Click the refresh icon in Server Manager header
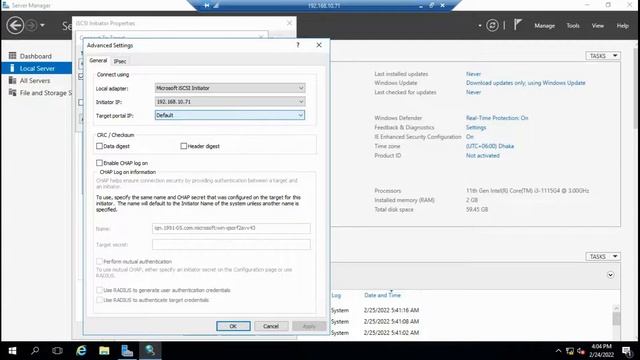The image size is (640, 360). (492, 25)
